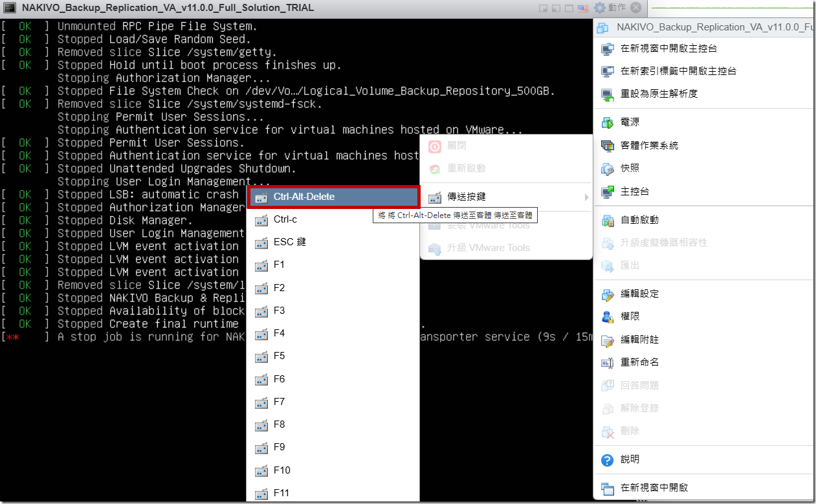Open the 快照 snapshots submenu

[703, 168]
